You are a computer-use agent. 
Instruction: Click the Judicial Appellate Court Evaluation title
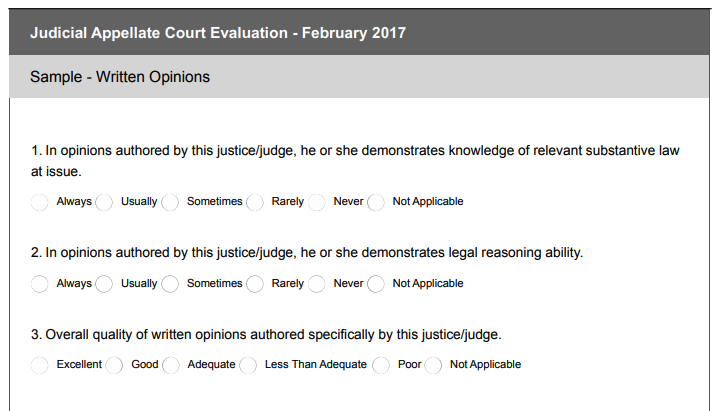click(x=218, y=33)
